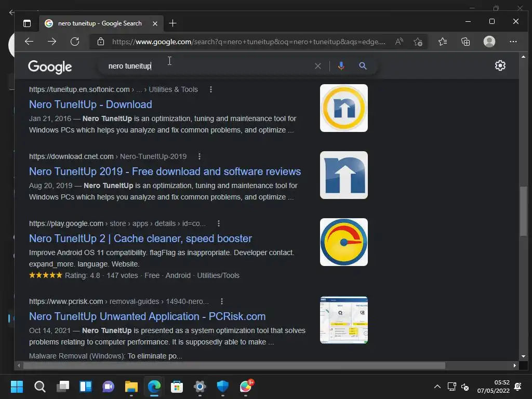Open the Windows Start menu
This screenshot has height=399, width=532.
pos(17,387)
